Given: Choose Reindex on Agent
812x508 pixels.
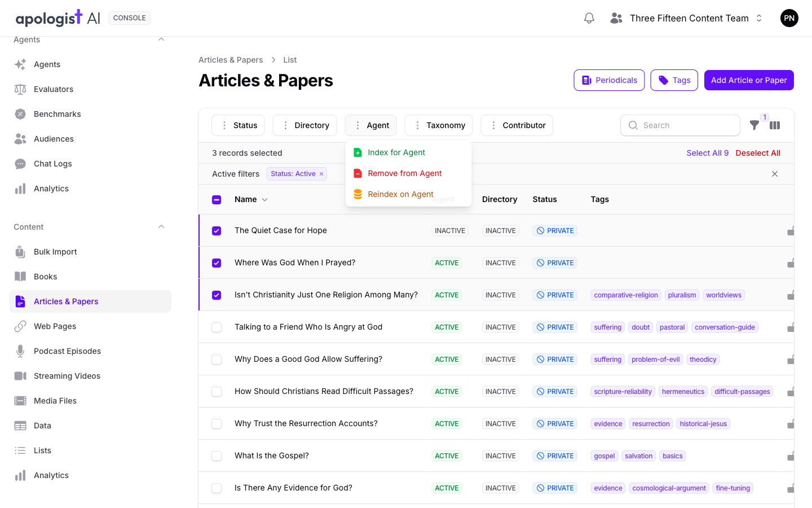Looking at the screenshot, I should coord(408,194).
